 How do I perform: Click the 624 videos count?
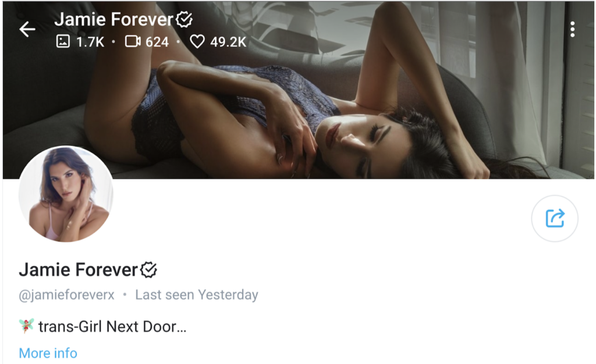pyautogui.click(x=157, y=42)
